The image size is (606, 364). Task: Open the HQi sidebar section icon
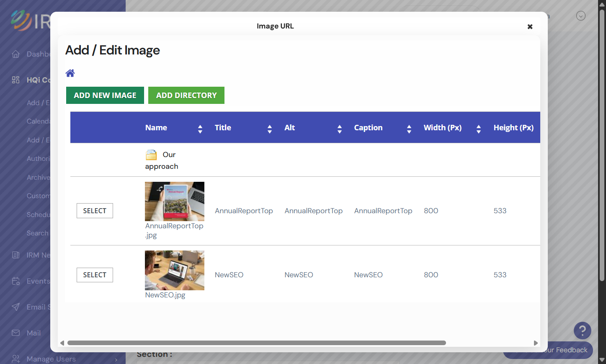16,80
